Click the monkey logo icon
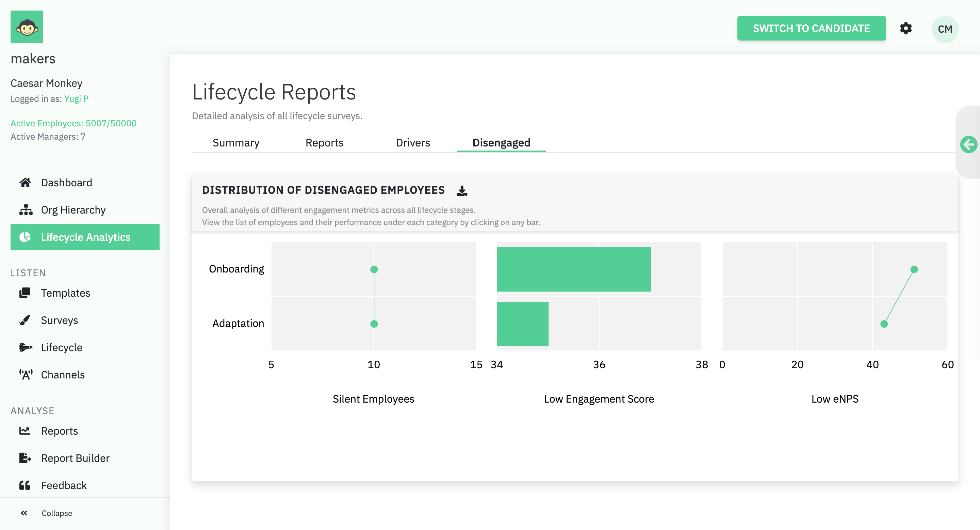980x530 pixels. 27,27
